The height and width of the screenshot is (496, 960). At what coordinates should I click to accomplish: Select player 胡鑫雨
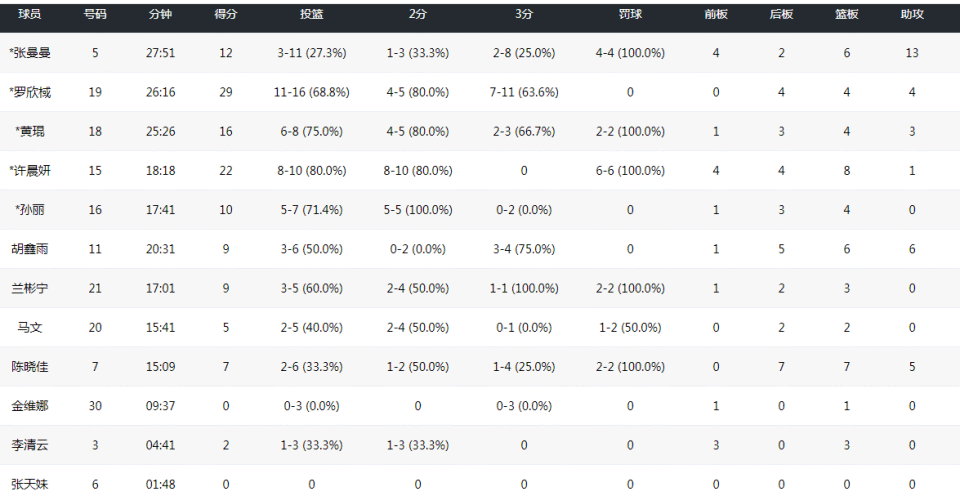click(29, 249)
